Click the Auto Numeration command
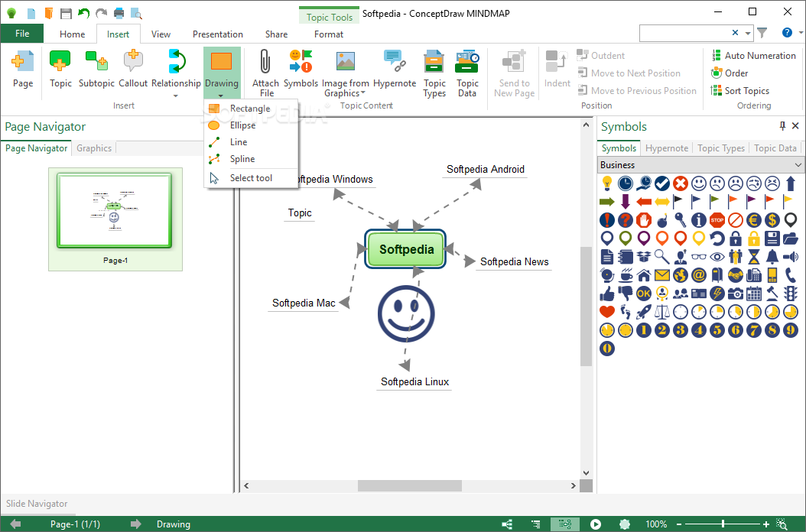This screenshot has width=806, height=532. pyautogui.click(x=753, y=56)
